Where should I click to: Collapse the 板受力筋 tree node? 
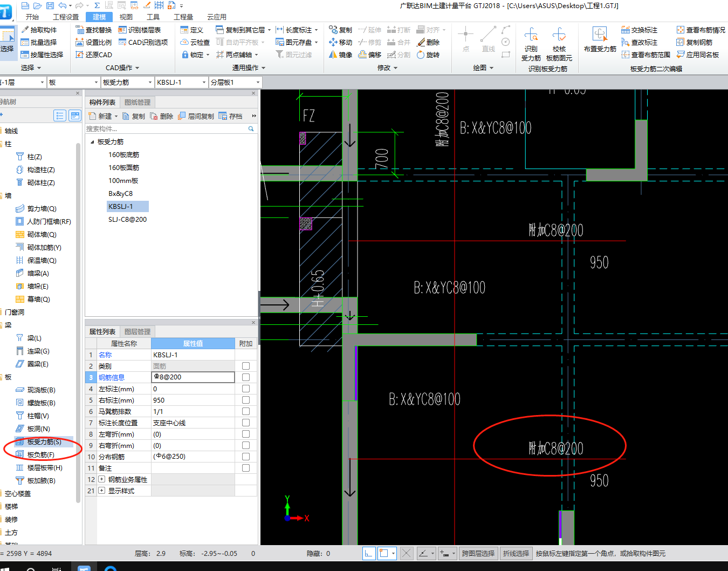[92, 142]
